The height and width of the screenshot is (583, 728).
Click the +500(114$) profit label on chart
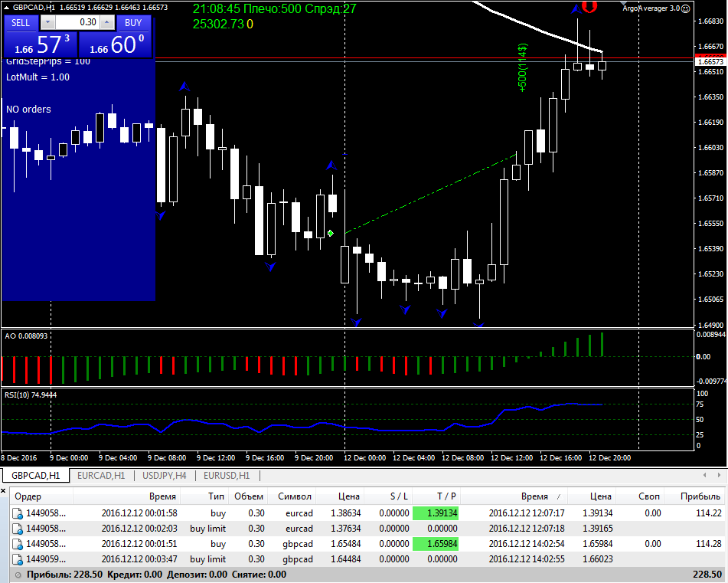point(522,68)
